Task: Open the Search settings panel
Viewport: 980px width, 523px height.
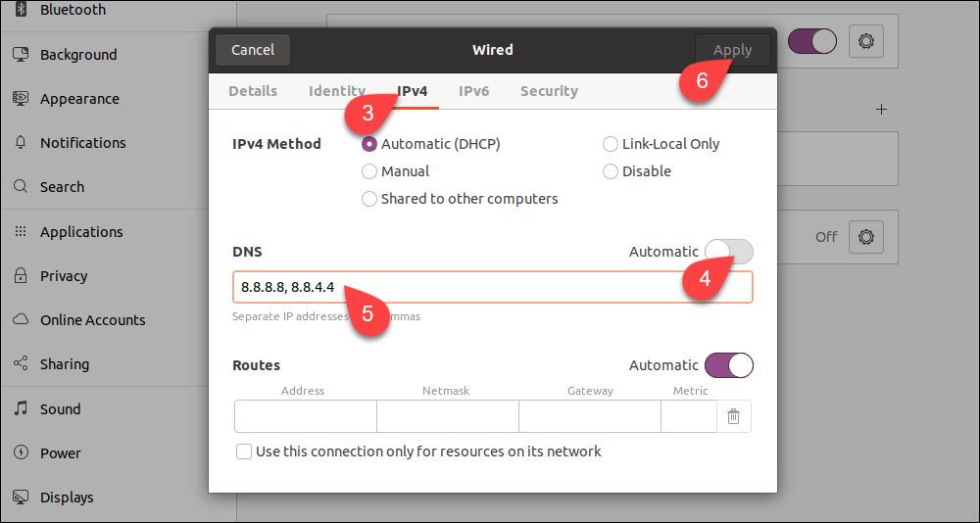Action: click(62, 187)
